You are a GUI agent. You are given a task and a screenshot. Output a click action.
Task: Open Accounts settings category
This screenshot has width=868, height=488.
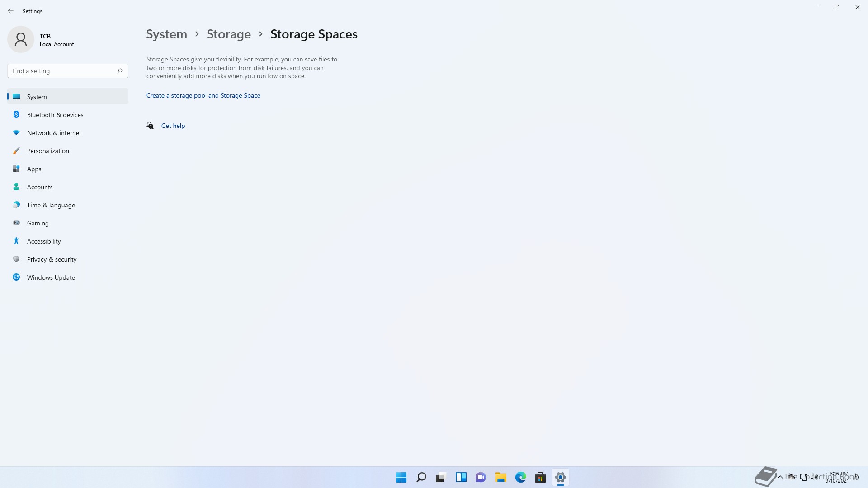tap(68, 187)
